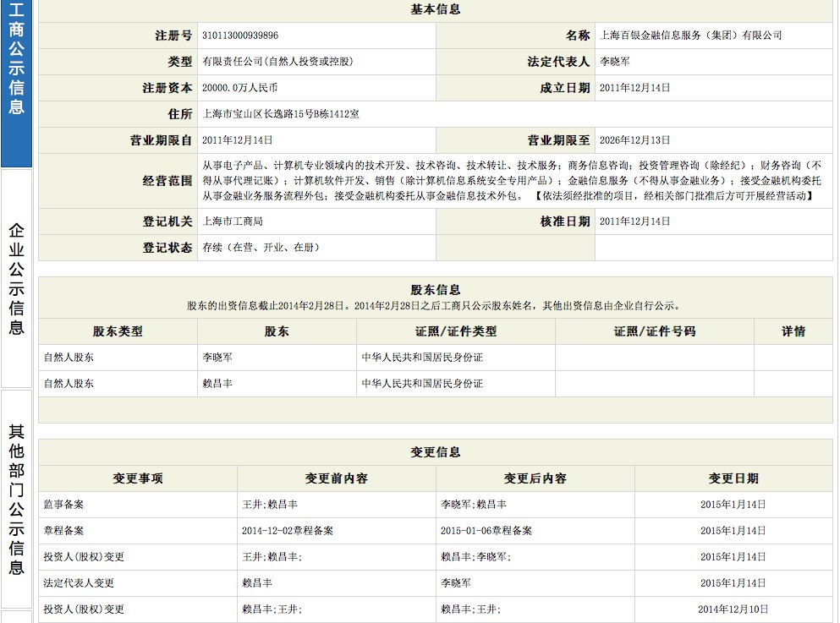Screen dimensions: 840x623
Task: Click the 核准日期 date value
Action: click(634, 221)
